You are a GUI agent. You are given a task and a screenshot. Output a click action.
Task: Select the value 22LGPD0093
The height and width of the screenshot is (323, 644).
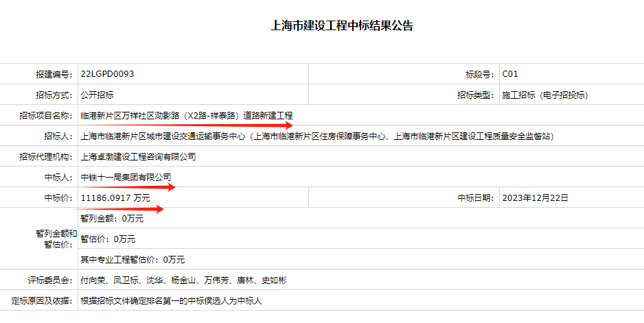click(107, 74)
